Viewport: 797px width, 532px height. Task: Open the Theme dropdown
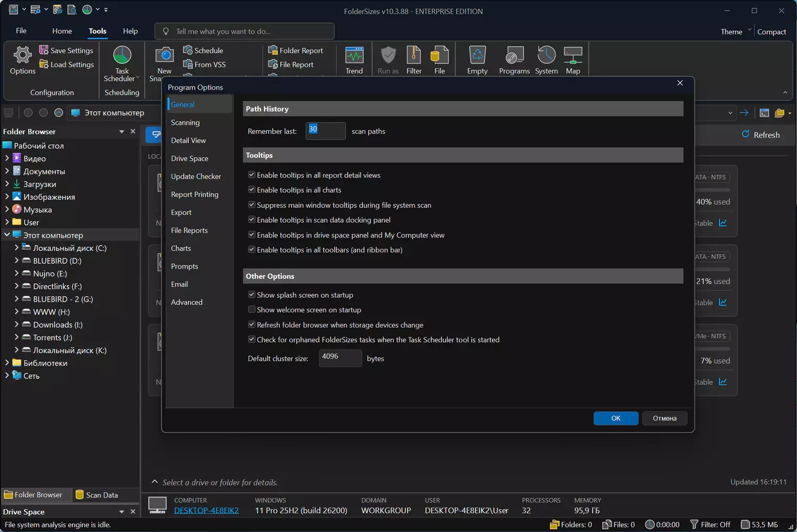pos(735,31)
